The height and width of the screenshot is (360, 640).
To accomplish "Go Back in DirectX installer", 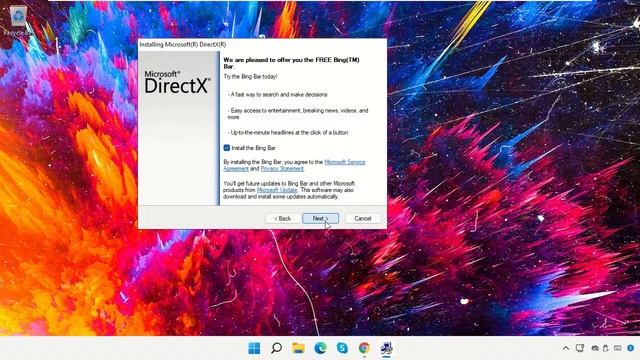I will pyautogui.click(x=282, y=218).
